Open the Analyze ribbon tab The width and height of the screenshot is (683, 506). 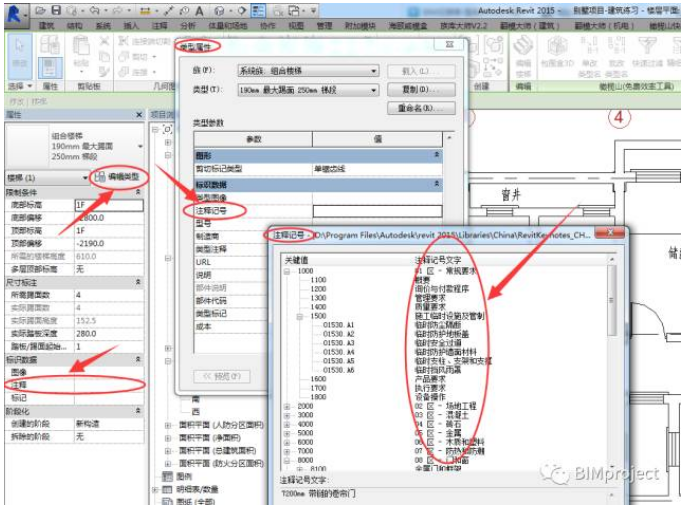coord(188,26)
